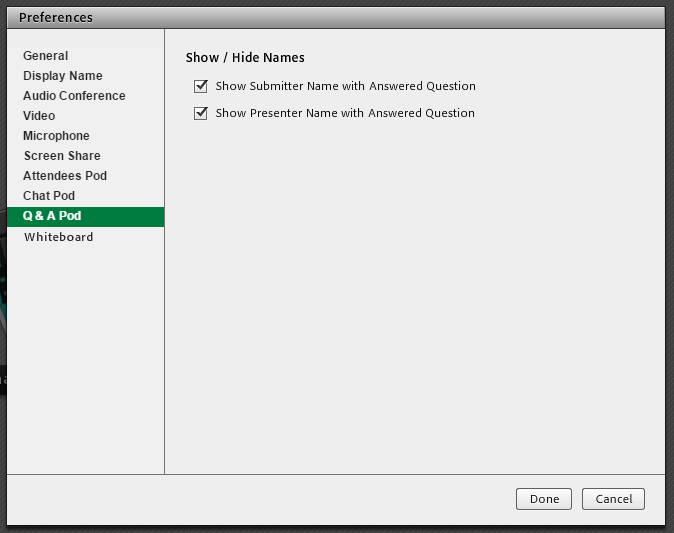The image size is (674, 533).
Task: Click the blank settings area below the checkboxes
Action: (x=415, y=300)
